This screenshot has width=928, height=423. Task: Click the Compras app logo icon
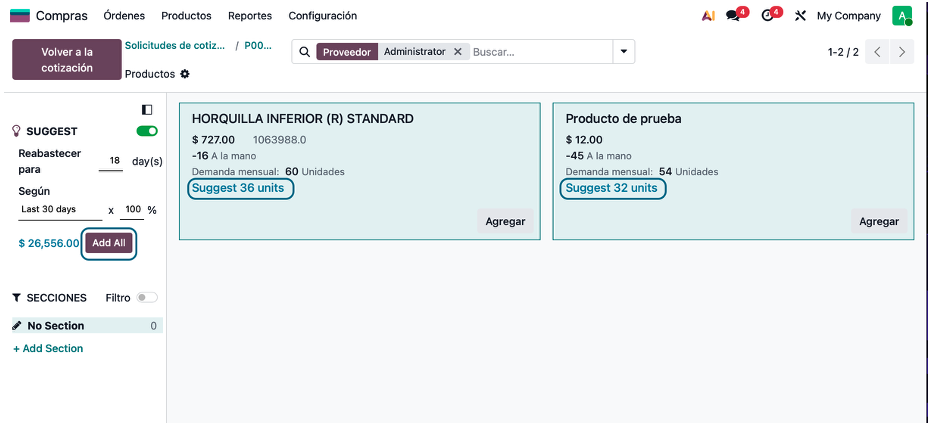(20, 16)
